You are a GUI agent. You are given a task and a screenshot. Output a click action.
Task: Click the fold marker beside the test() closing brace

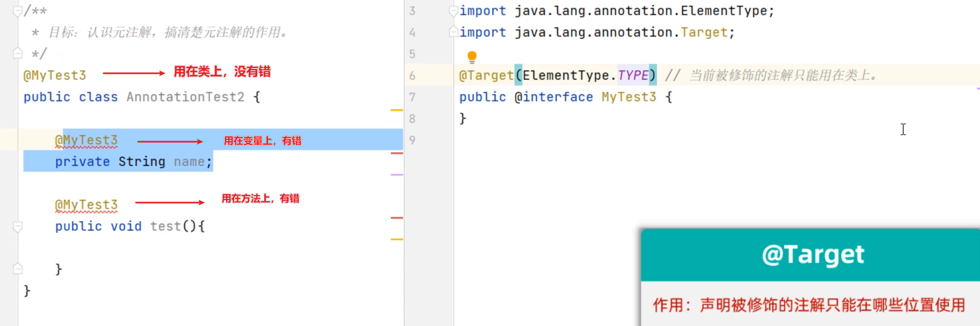(18, 268)
